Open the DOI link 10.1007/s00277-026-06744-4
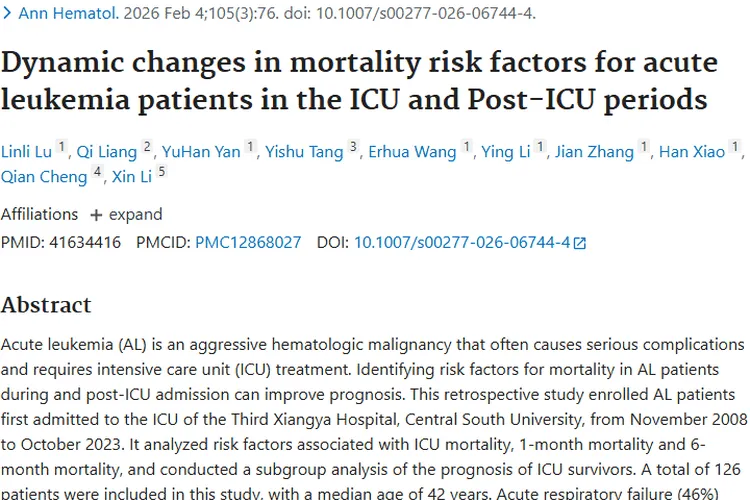 (x=462, y=242)
